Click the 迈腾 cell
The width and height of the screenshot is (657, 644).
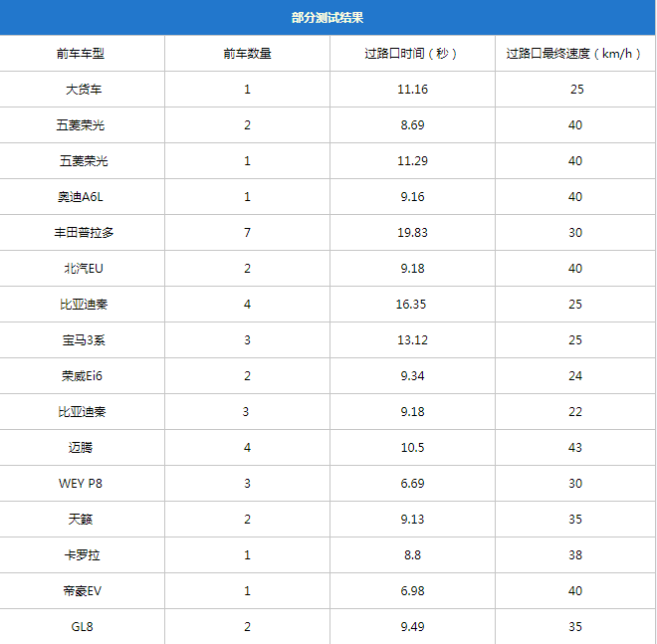click(x=81, y=448)
